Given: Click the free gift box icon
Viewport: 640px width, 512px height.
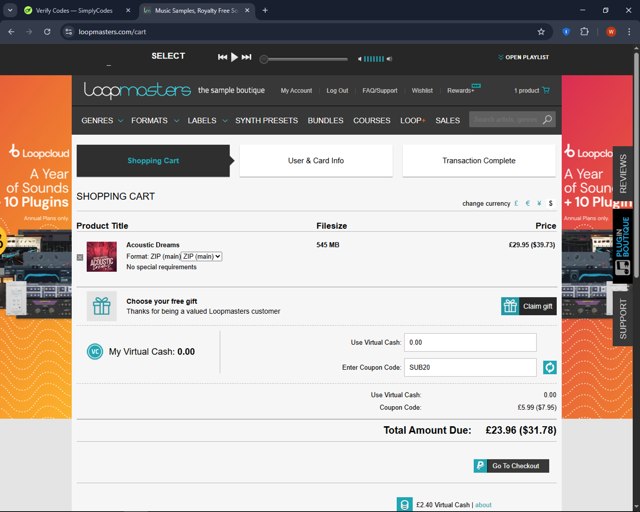Looking at the screenshot, I should [102, 306].
